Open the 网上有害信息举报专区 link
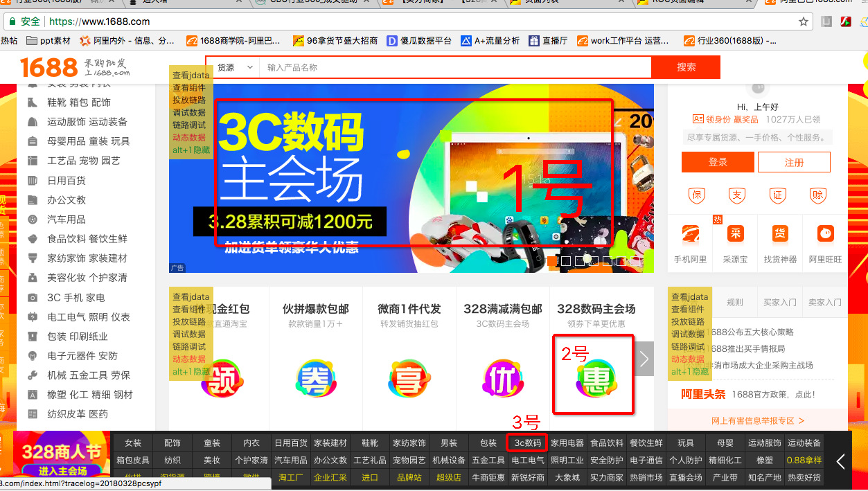Viewport: 868px width, 491px height. pyautogui.click(x=758, y=420)
